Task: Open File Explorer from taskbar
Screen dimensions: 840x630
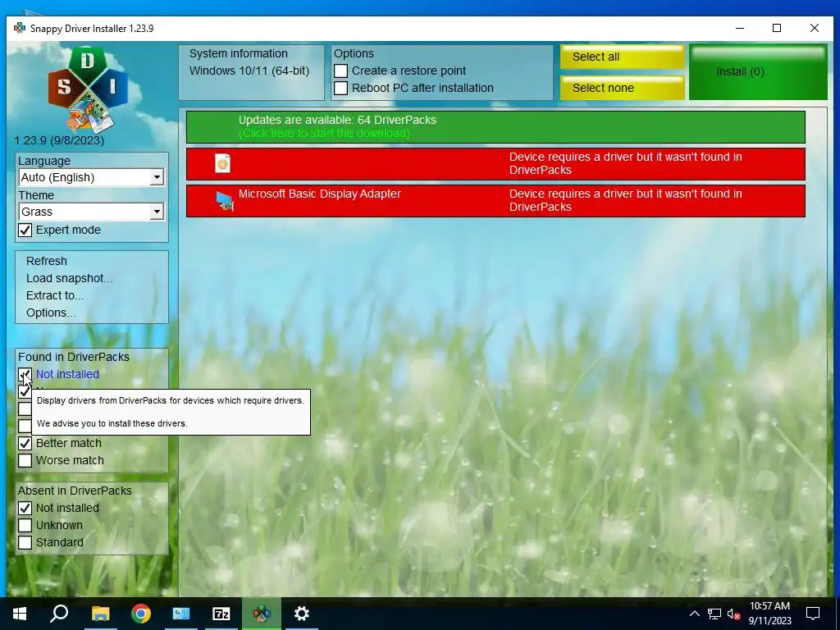Action: (x=100, y=614)
